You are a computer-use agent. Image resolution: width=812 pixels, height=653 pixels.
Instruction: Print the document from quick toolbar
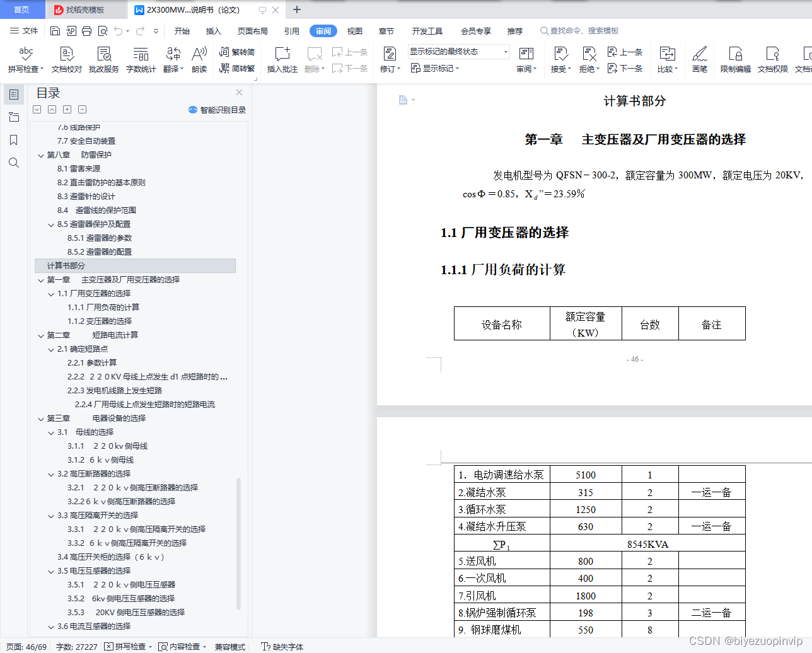click(86, 31)
